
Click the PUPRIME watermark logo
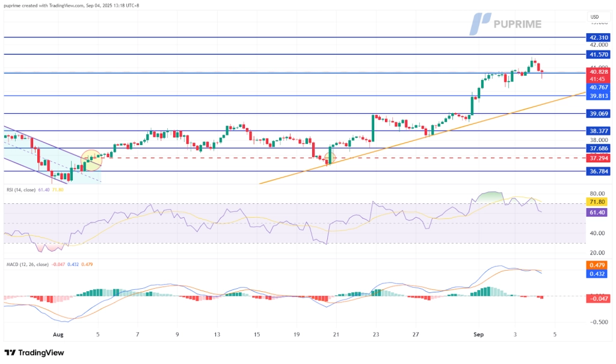point(506,23)
